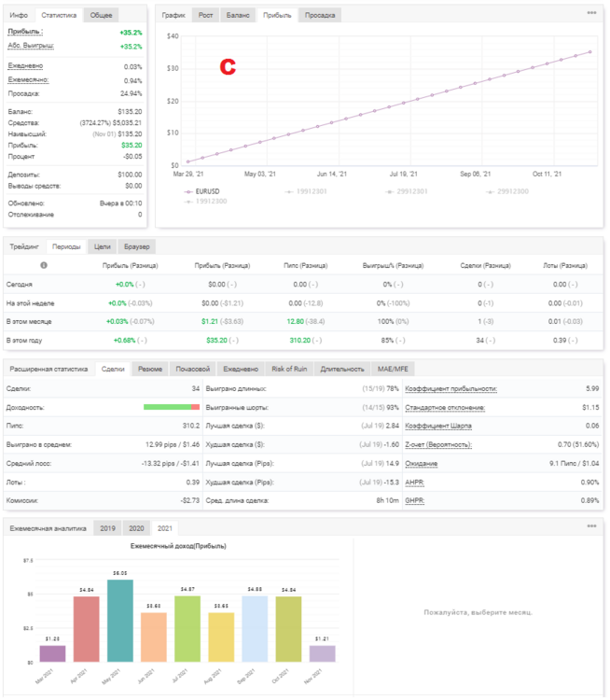Viewport: 610px width, 700px height.
Task: Click the Стандартное отклонение link
Action: tap(445, 408)
